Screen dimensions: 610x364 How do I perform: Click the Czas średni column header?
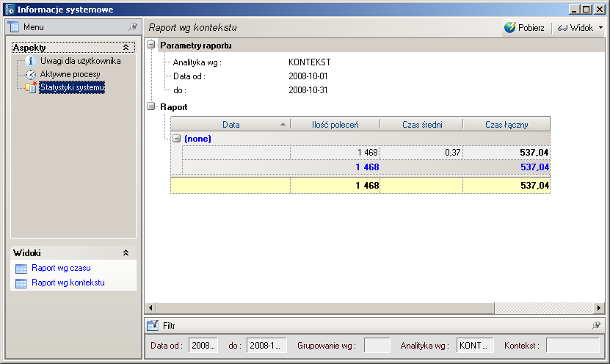coord(422,125)
